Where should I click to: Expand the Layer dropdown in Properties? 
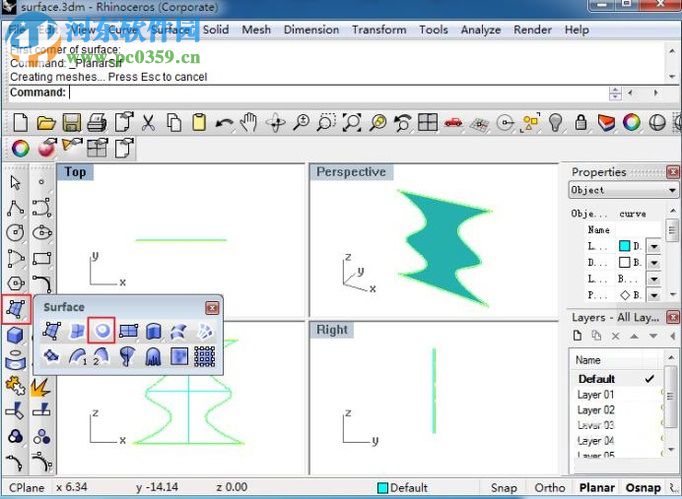click(654, 247)
